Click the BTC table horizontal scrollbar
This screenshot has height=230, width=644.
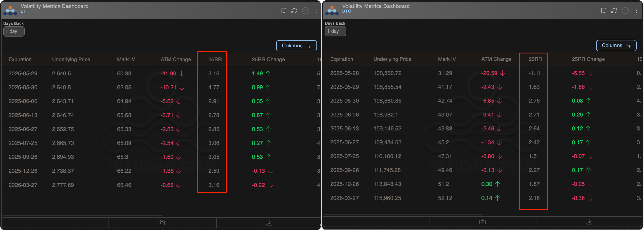(x=403, y=215)
